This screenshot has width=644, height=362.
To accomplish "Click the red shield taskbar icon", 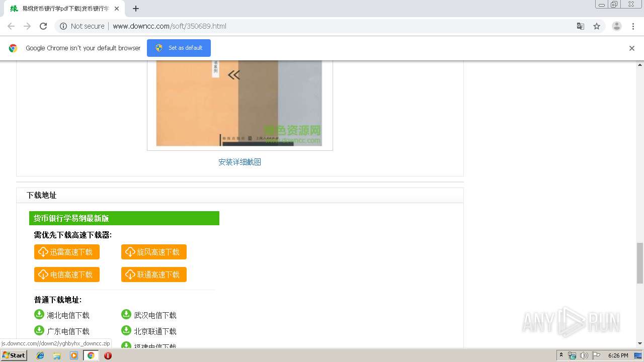I will pos(108,355).
